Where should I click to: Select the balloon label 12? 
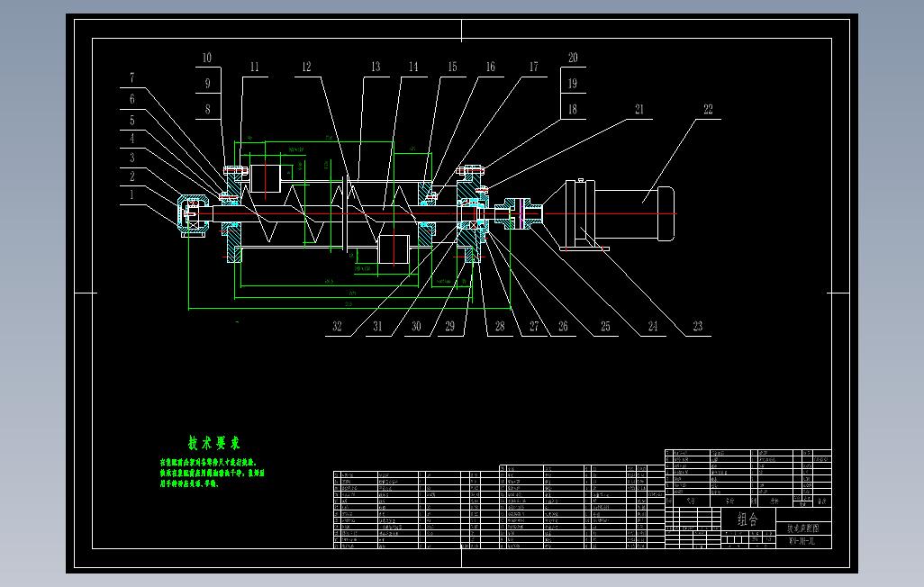[306, 67]
